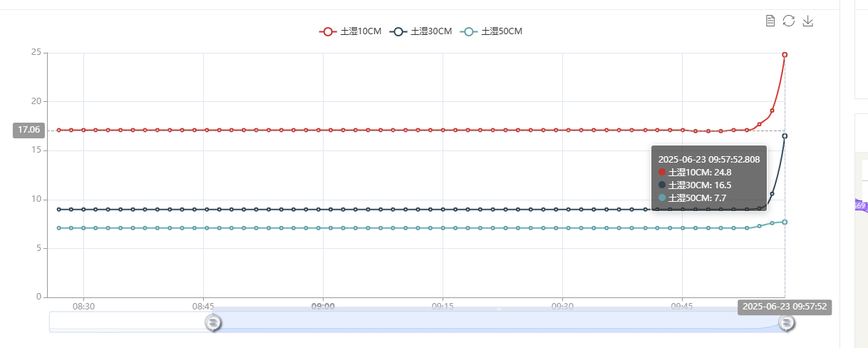Click selected range of zoom slider bar
This screenshot has width=868, height=348.
pyautogui.click(x=499, y=321)
